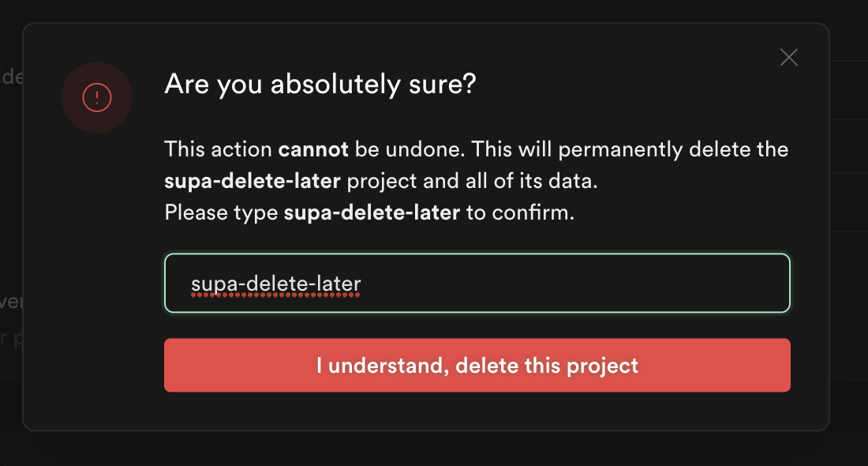Click the green-highlighted input border
This screenshot has height=466, width=868.
[477, 256]
